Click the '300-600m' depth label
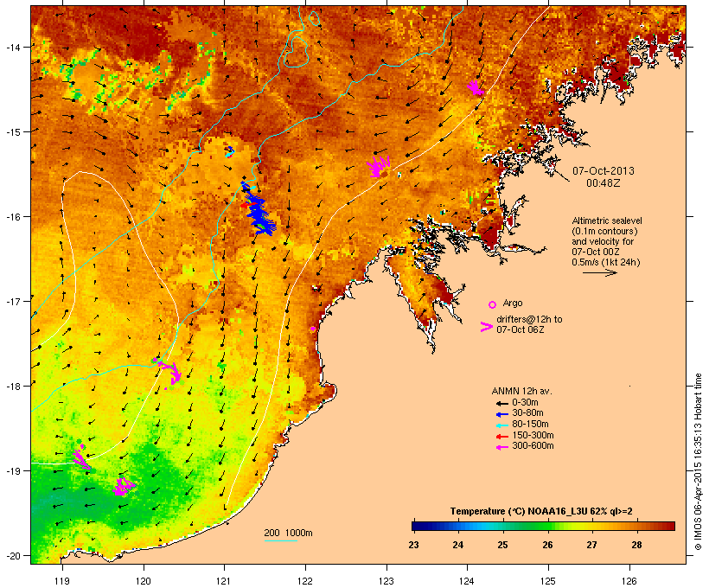The image size is (709, 588). click(x=533, y=446)
